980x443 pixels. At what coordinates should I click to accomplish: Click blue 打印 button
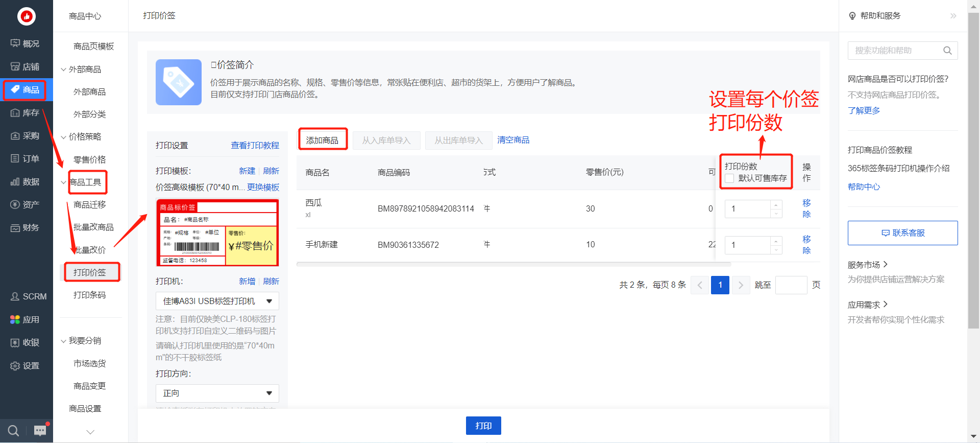click(x=483, y=426)
